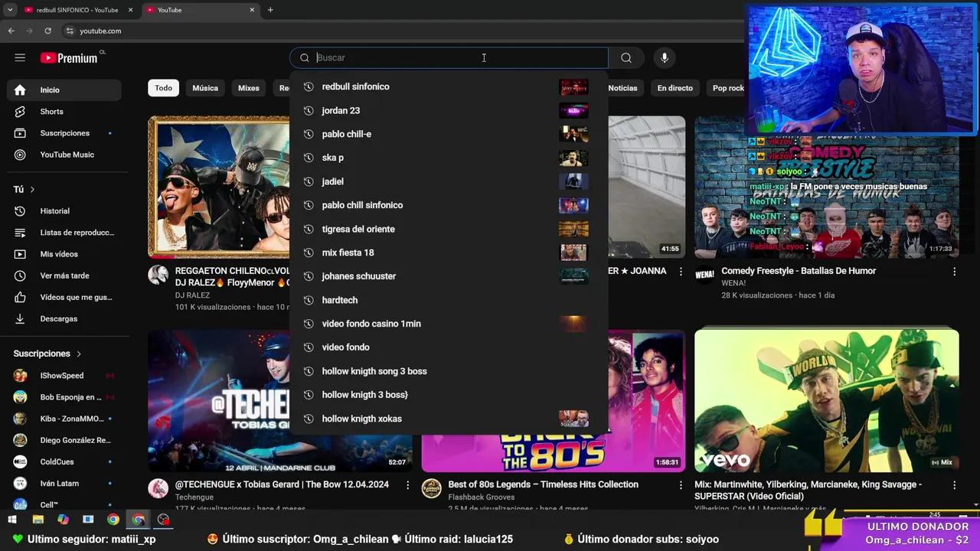
Task: Expand the Suscripciones section heading
Action: tap(47, 354)
